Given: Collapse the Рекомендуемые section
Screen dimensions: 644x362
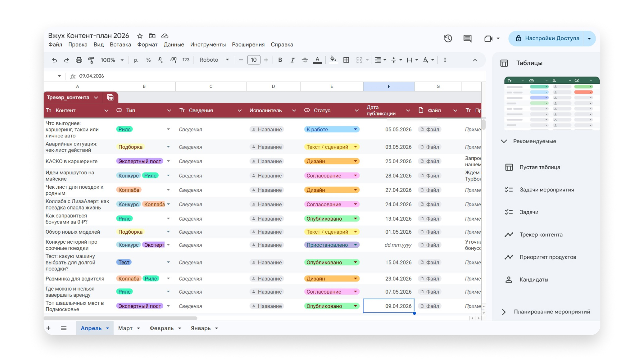Looking at the screenshot, I should (504, 141).
